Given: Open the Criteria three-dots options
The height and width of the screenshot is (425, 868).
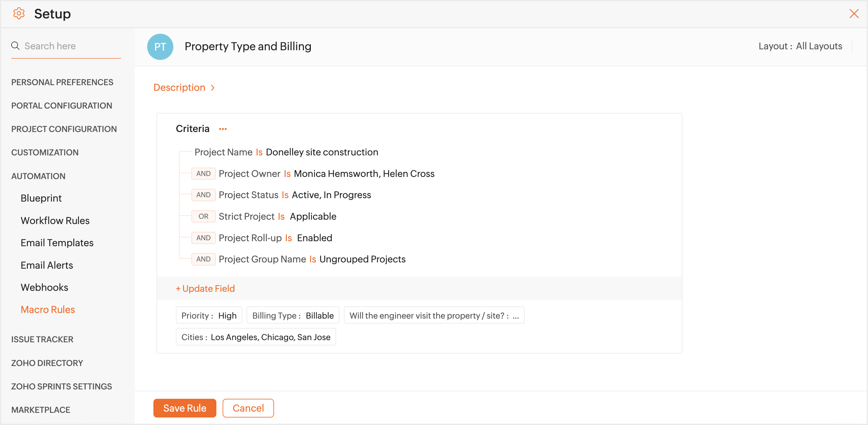Looking at the screenshot, I should coord(223,129).
